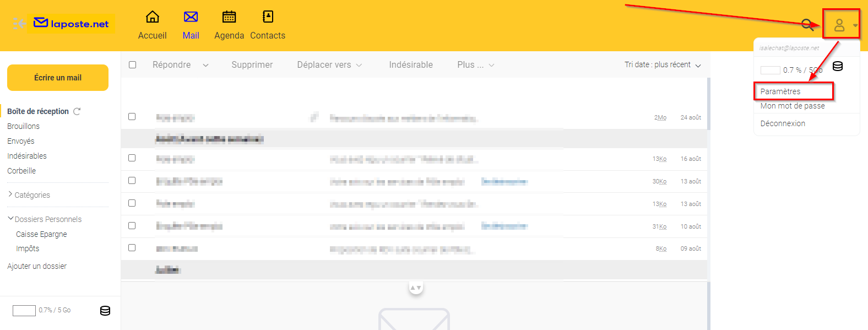The image size is (868, 330).
Task: Click the Écrire un mail button
Action: point(58,78)
